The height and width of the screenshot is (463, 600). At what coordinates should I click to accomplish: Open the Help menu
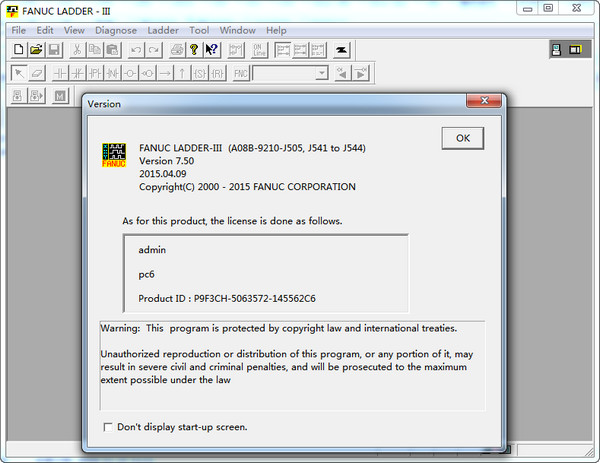tap(276, 30)
